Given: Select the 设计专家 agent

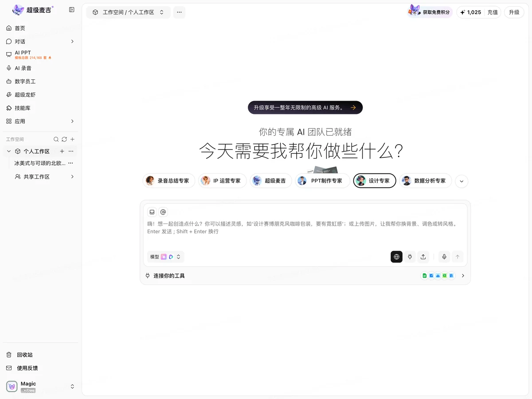Looking at the screenshot, I should 375,181.
